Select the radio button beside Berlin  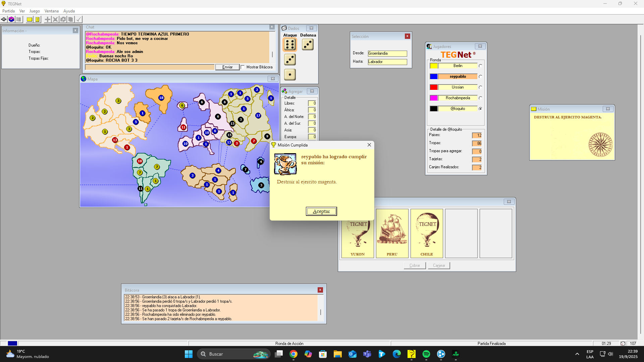(480, 66)
